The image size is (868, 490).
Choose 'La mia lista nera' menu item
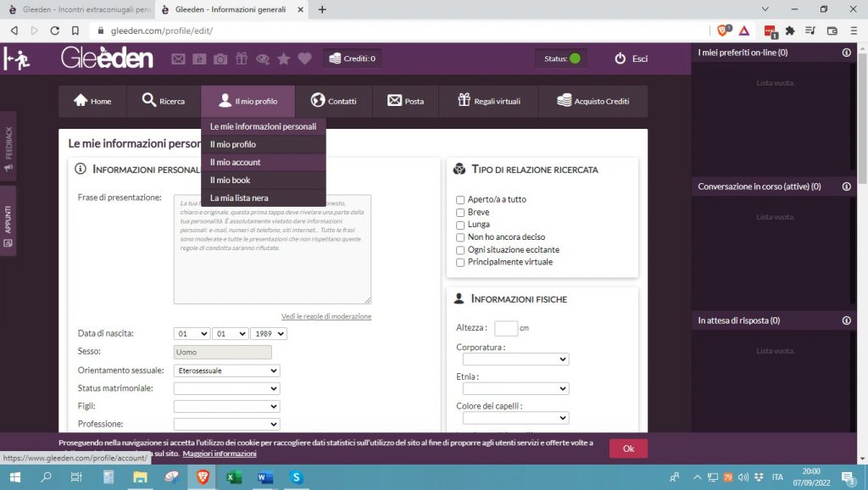click(239, 198)
